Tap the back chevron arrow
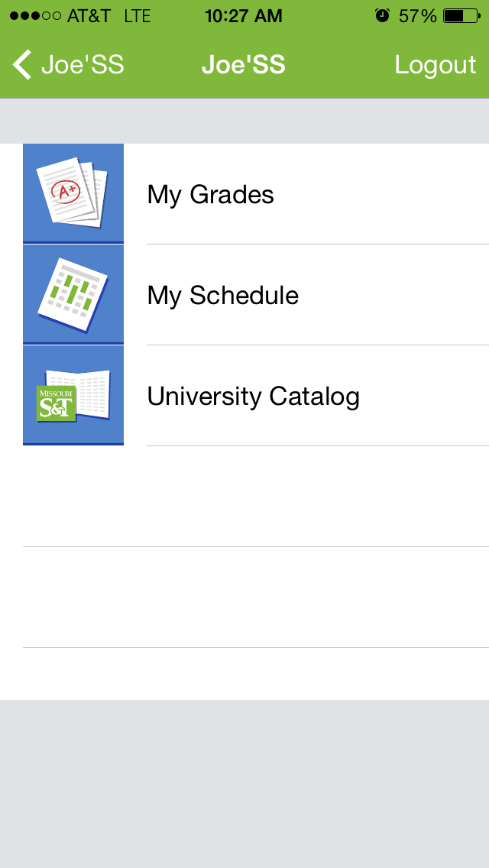Image resolution: width=489 pixels, height=868 pixels. coord(22,66)
